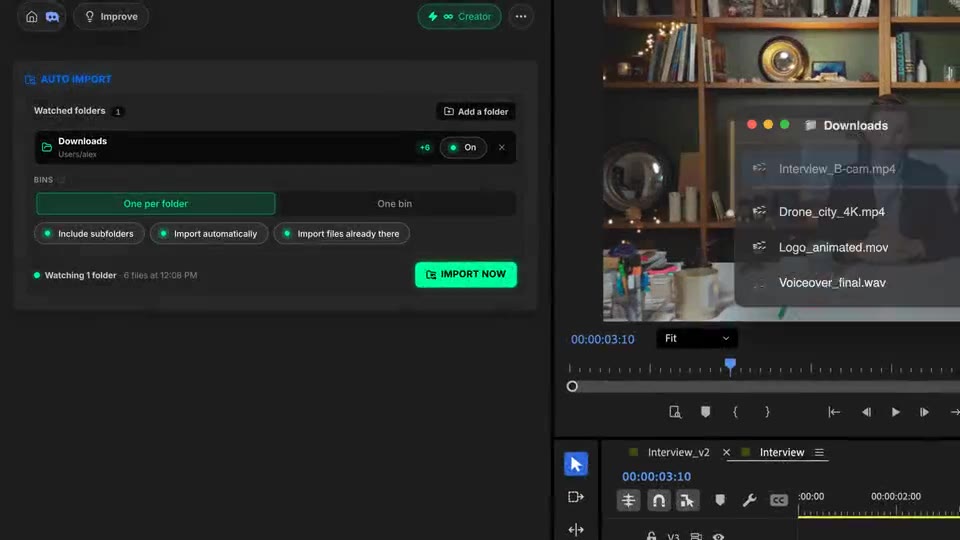Open the Discord icon in the plugin header
The image size is (960, 540).
53,17
